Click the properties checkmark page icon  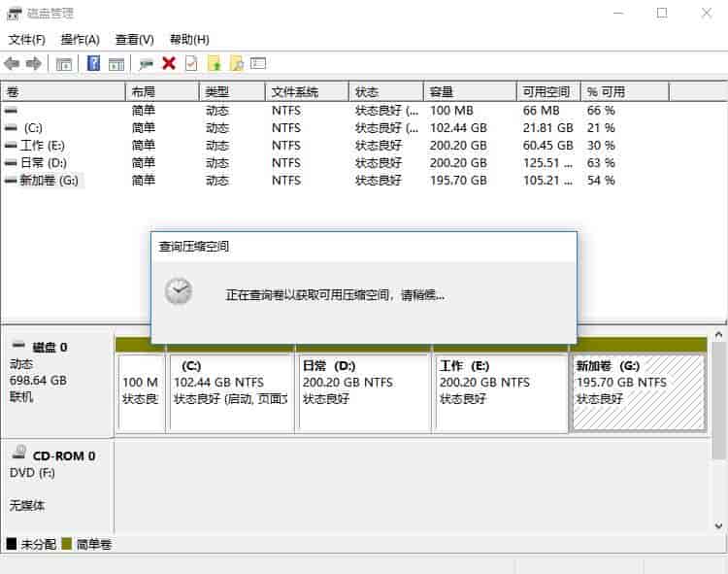[191, 64]
